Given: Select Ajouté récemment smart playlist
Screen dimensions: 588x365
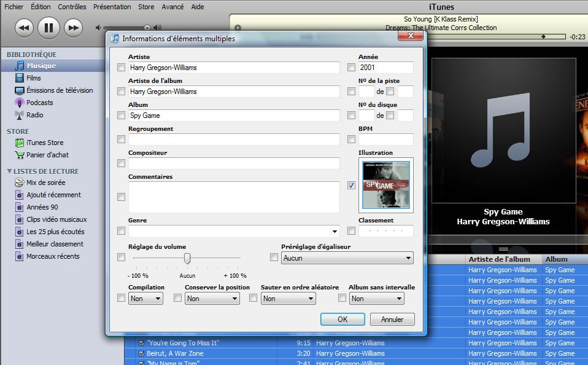Looking at the screenshot, I should coord(53,195).
